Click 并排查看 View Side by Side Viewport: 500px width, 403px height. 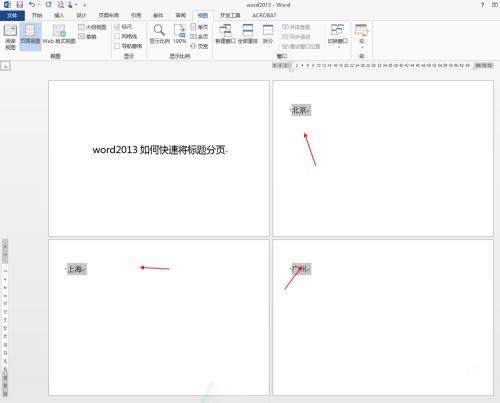[x=296, y=27]
